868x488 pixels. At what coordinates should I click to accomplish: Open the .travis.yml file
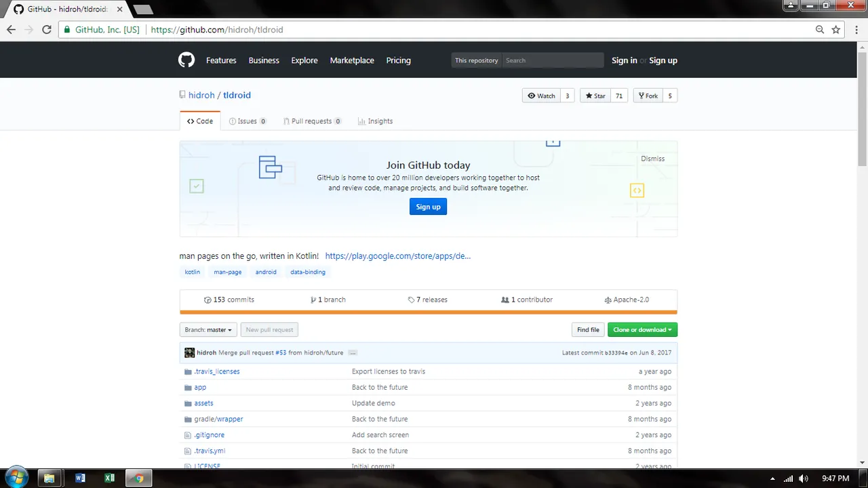pos(210,451)
